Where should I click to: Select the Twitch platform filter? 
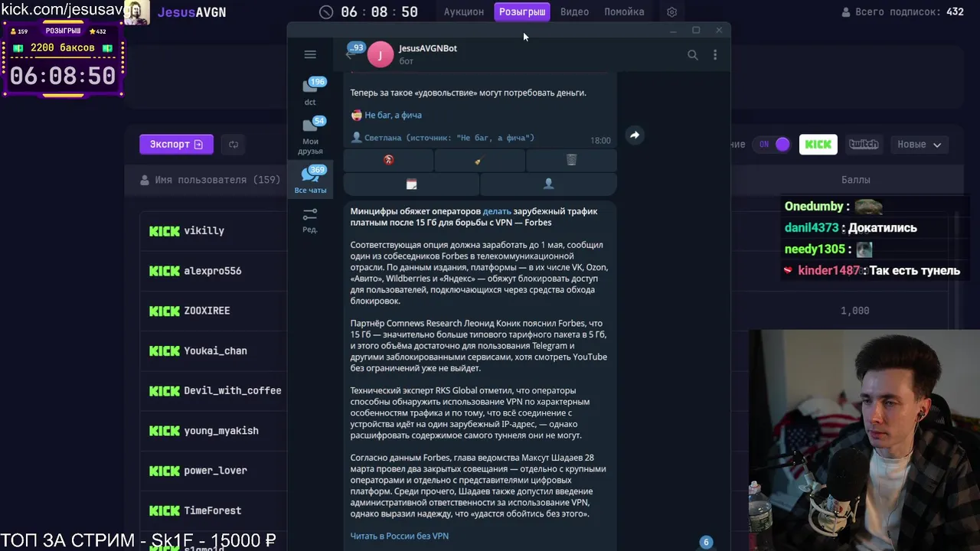[x=864, y=144]
